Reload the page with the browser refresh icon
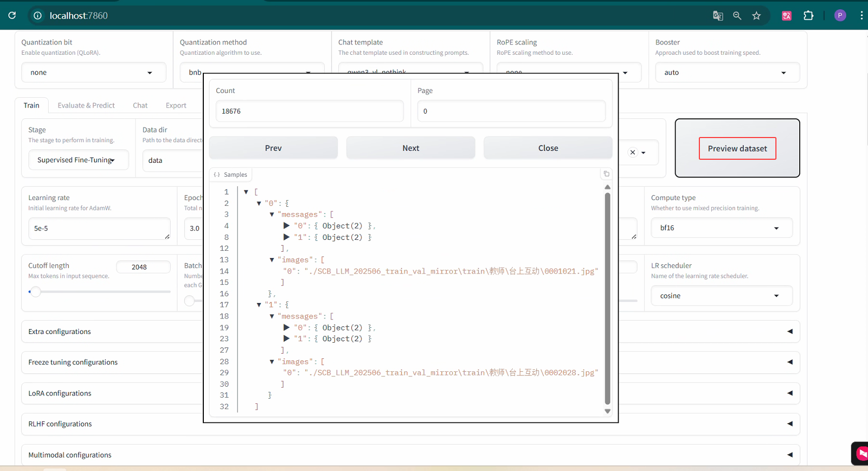The image size is (868, 471). click(x=12, y=16)
